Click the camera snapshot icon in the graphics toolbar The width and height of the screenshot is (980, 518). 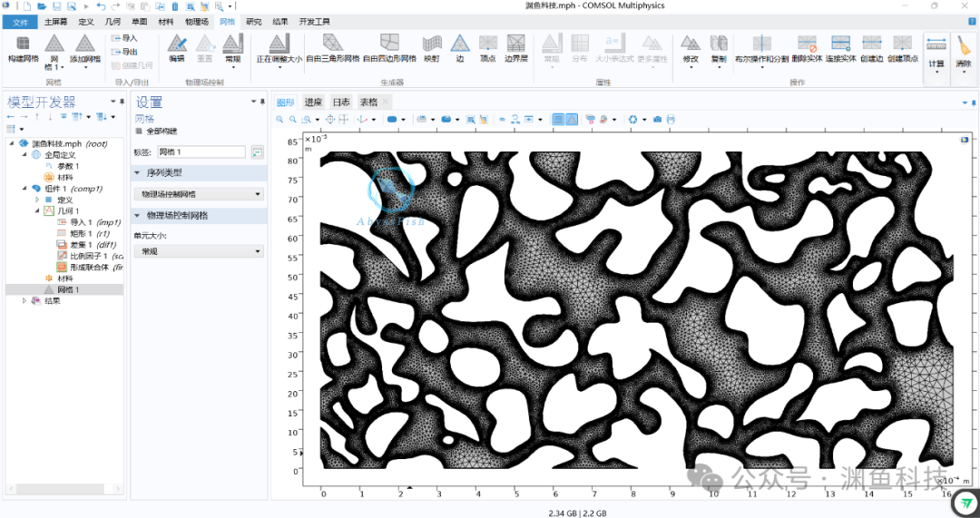(x=658, y=120)
